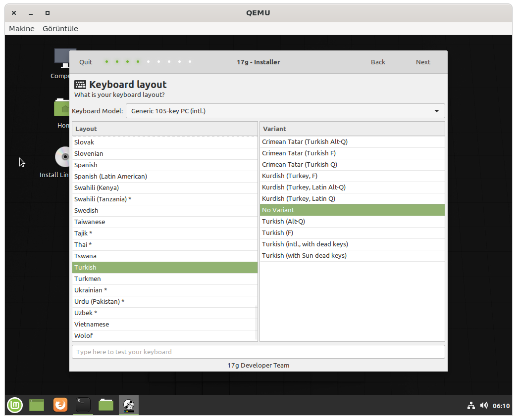Select Tajik layout
This screenshot has height=420, width=517.
pyautogui.click(x=165, y=233)
